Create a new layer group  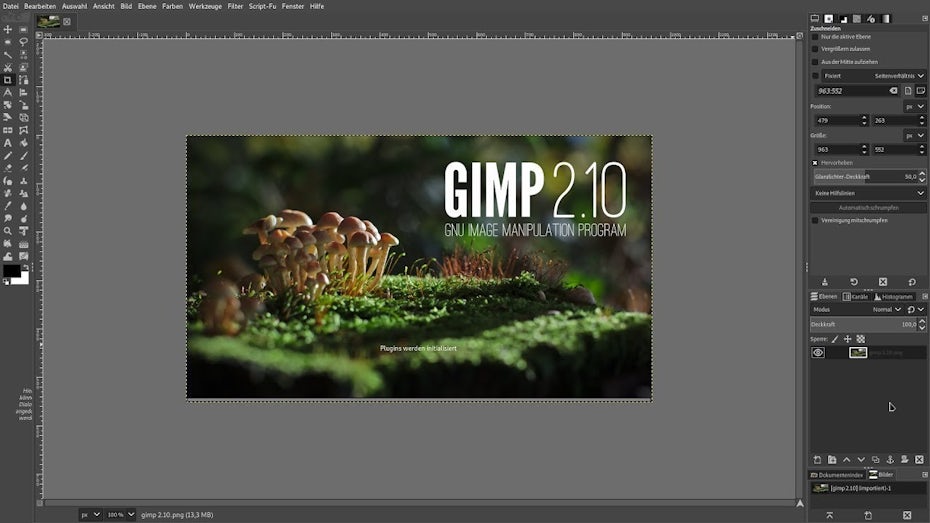click(x=832, y=460)
